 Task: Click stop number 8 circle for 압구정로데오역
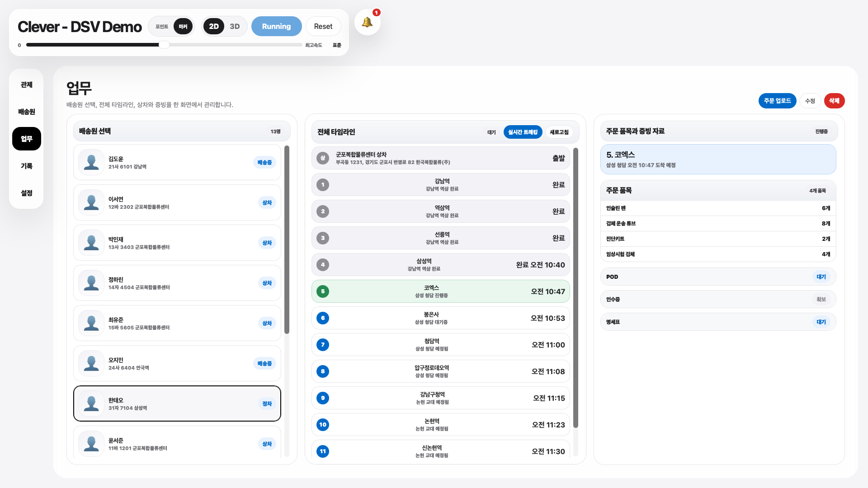point(323,371)
